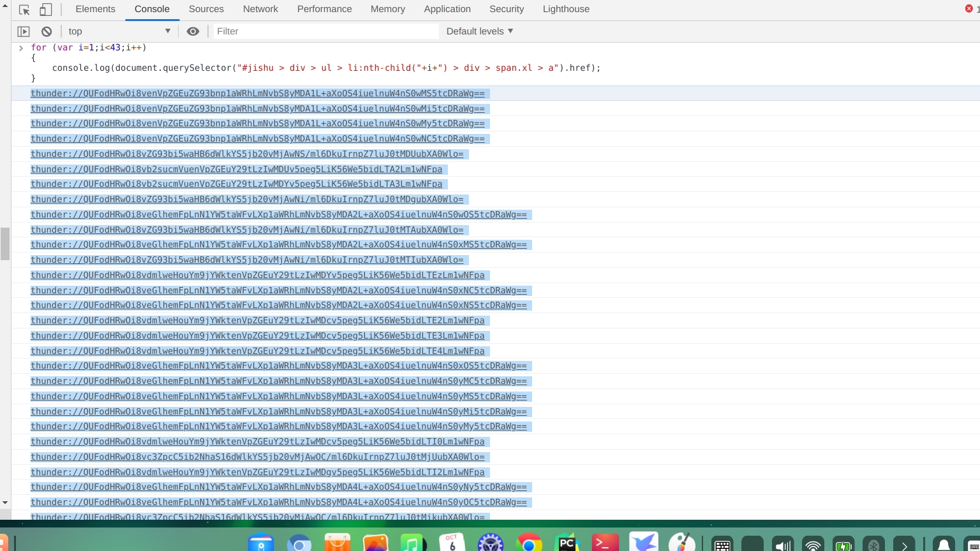Focus the console Filter input field

point(326,31)
